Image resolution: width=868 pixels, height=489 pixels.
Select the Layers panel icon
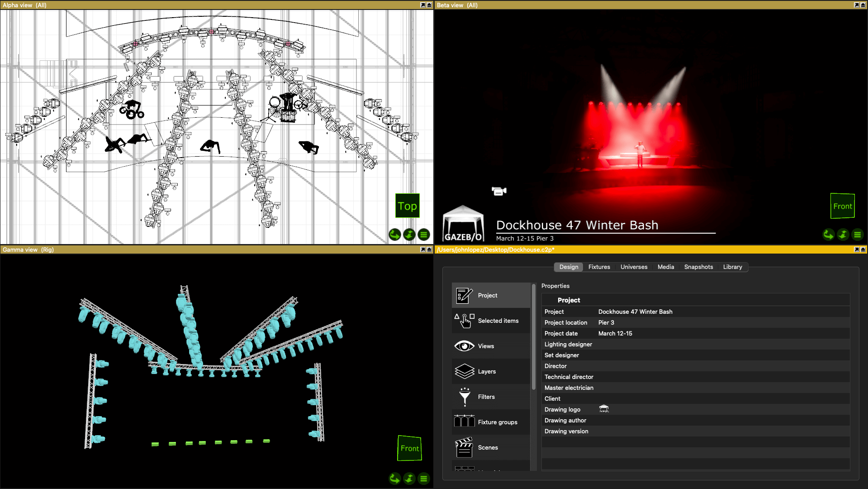464,371
